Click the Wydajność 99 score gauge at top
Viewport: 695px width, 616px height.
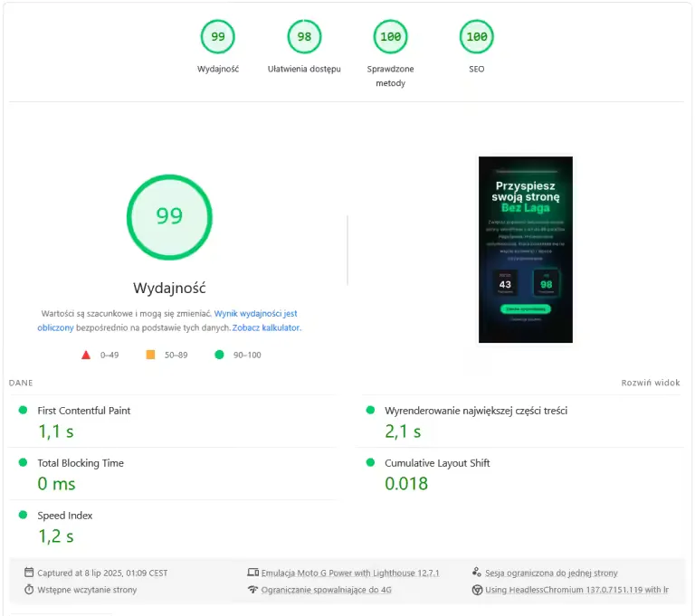click(217, 36)
